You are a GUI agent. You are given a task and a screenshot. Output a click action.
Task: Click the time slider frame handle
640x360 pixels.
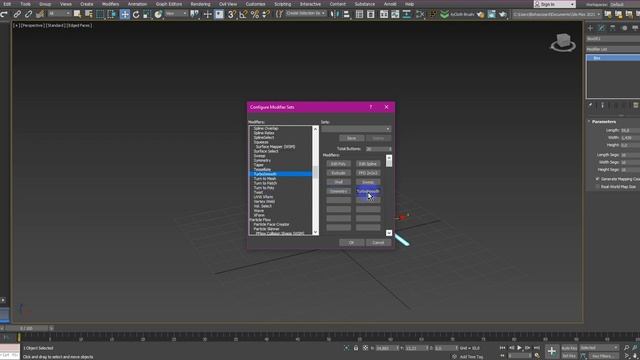[x=27, y=328]
